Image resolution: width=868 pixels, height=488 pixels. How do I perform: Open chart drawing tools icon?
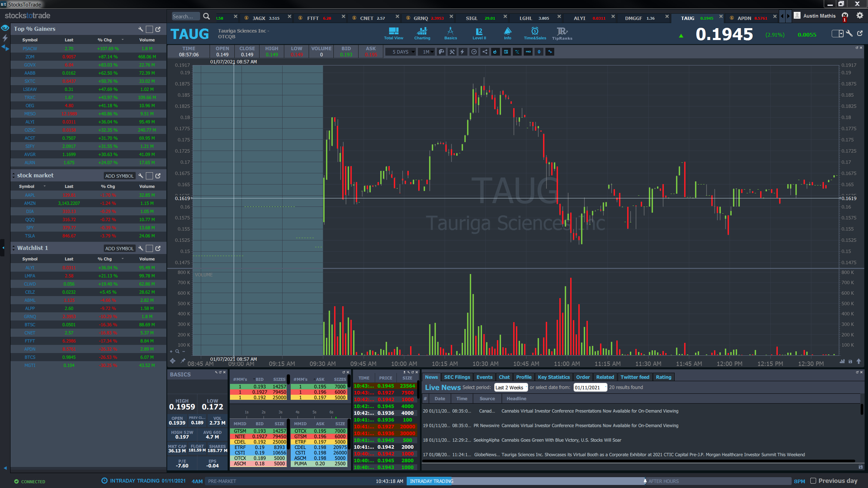coord(452,52)
